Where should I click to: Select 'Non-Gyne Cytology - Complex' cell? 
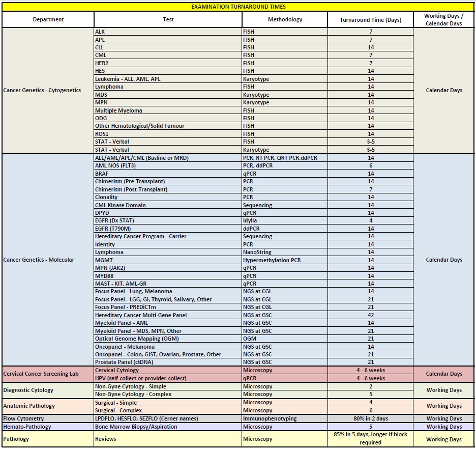(168, 395)
